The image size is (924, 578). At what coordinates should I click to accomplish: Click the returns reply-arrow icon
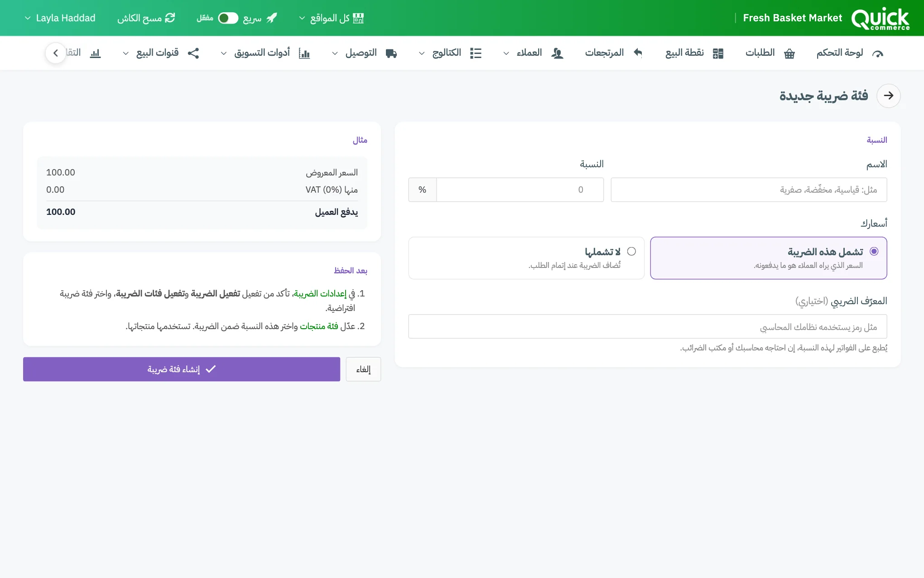click(x=638, y=53)
